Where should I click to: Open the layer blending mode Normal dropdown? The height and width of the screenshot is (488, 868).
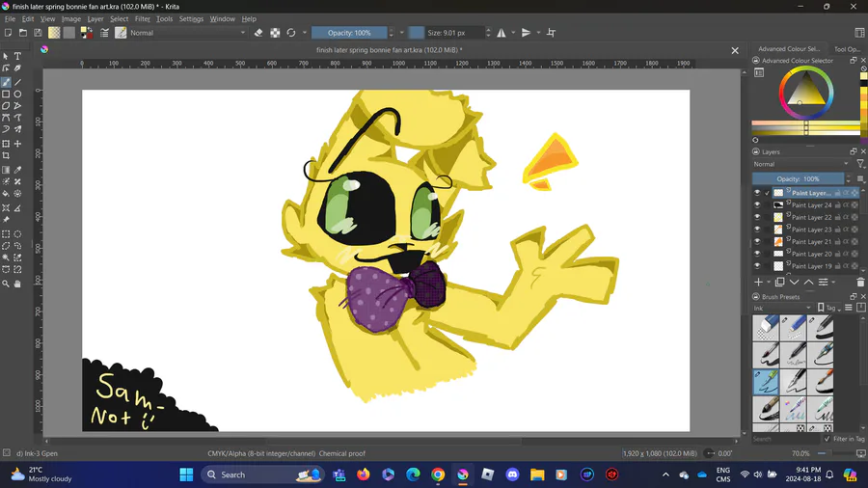click(801, 164)
